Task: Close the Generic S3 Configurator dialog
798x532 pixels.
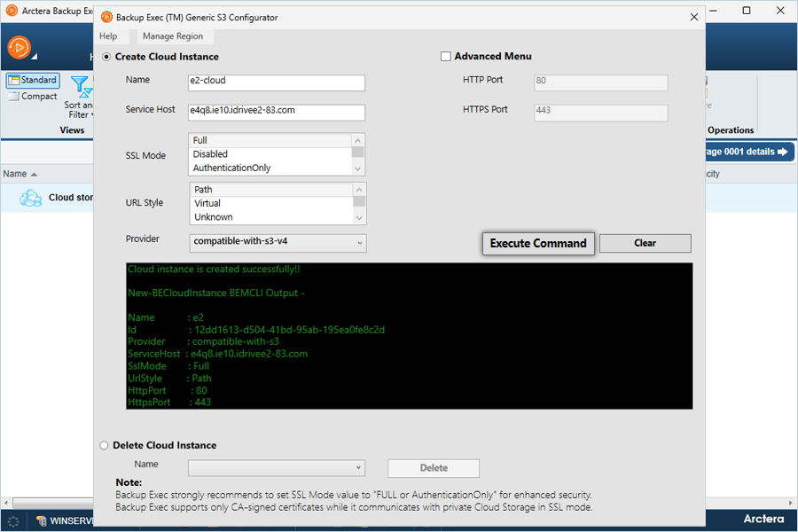Action: tap(692, 17)
